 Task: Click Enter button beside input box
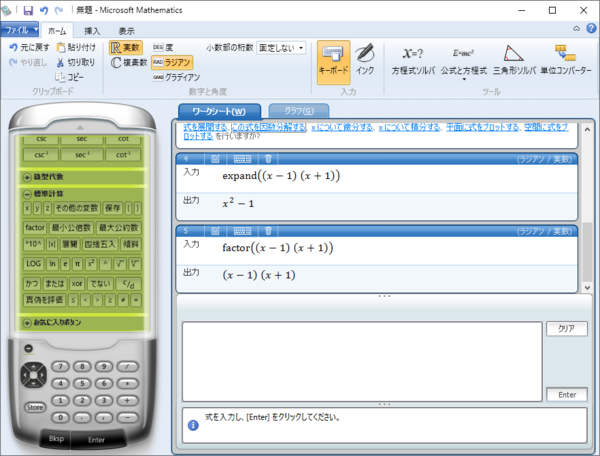[x=567, y=395]
